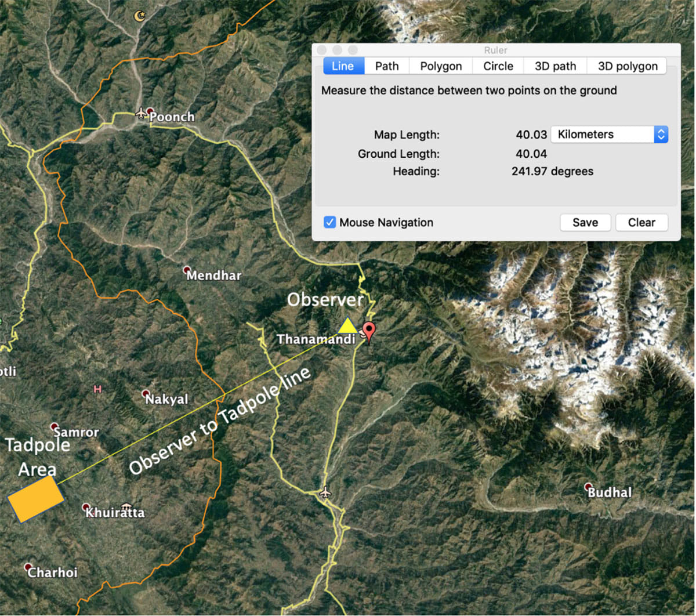The width and height of the screenshot is (696, 616).
Task: Switch to the Path tab
Action: 387,66
